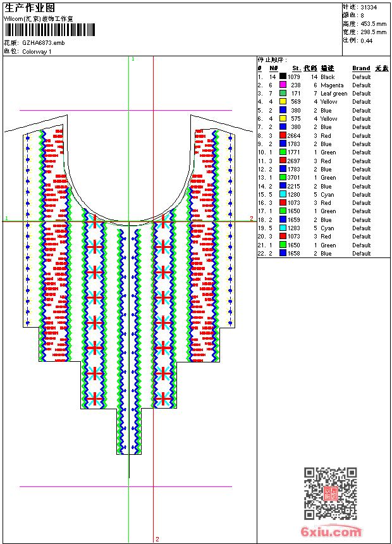Image resolution: width=392 pixels, height=544 pixels.
Task: Choose the Cyan swatch with 1280 stitches
Action: (283, 195)
